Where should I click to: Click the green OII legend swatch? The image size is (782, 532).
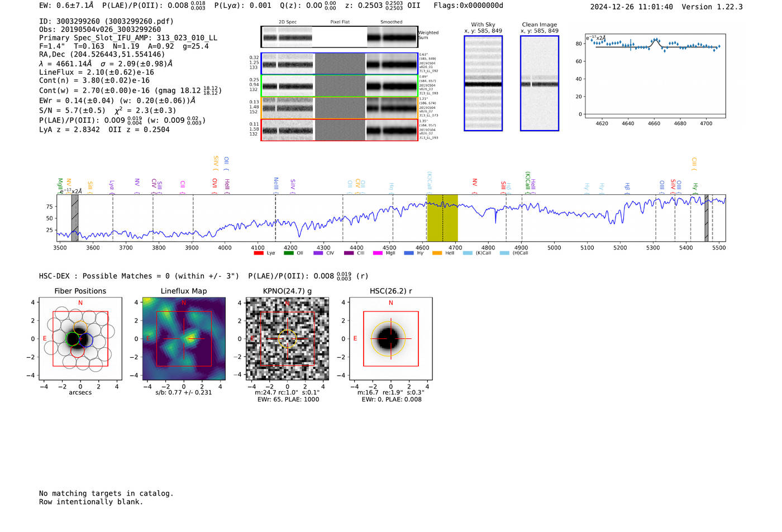tap(289, 253)
